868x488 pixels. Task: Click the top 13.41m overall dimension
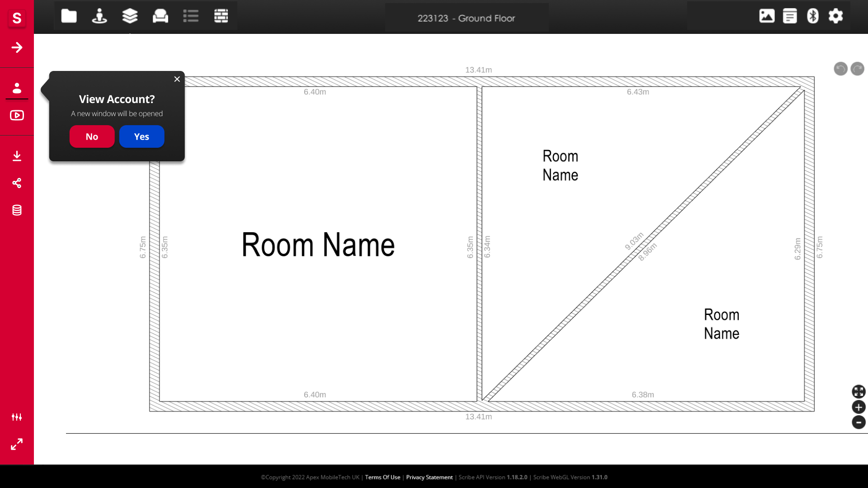click(478, 70)
